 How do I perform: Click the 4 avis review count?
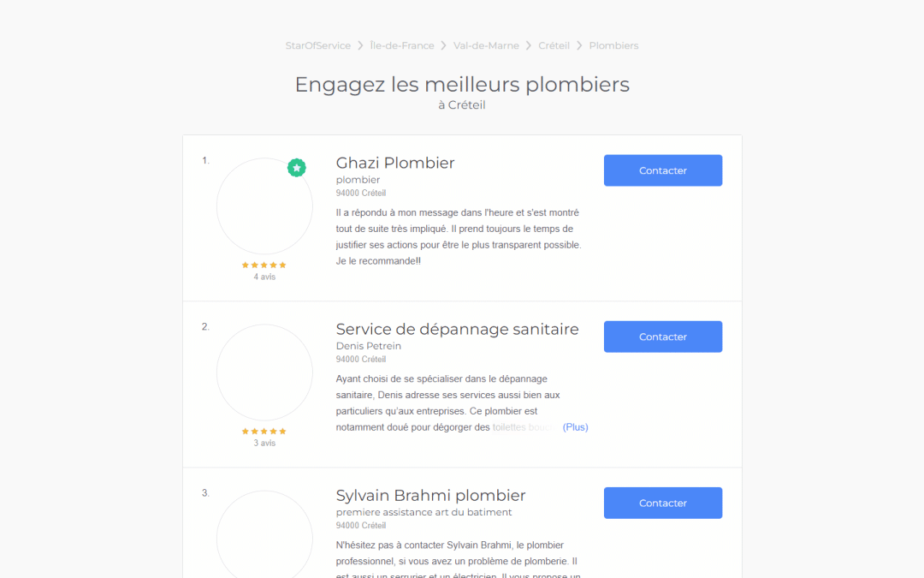[264, 277]
